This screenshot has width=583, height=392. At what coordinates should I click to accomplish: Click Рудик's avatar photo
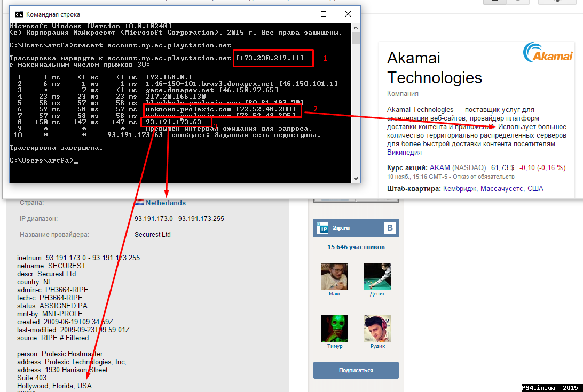[x=377, y=329]
